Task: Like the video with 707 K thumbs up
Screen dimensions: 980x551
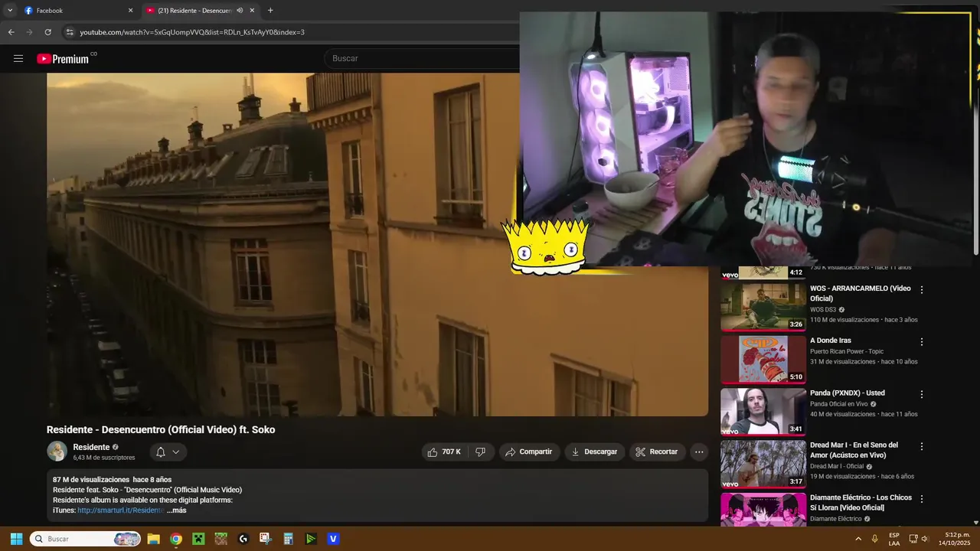Action: pos(444,452)
